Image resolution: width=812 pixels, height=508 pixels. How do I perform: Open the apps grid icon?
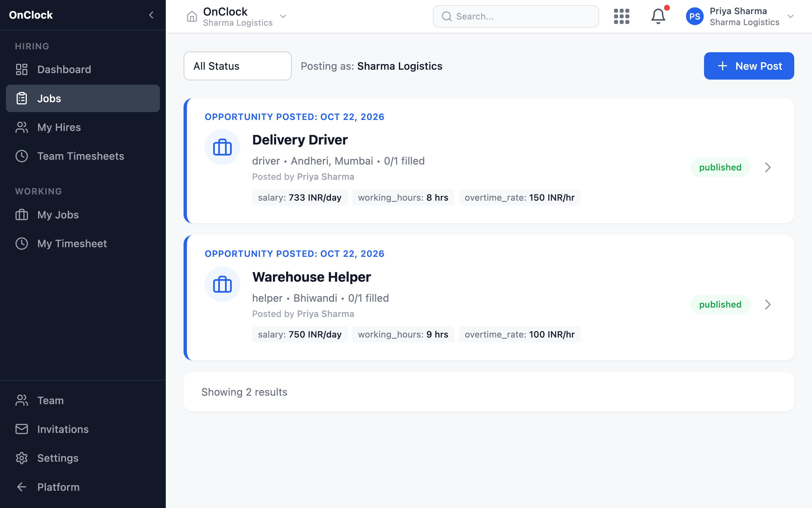click(x=621, y=16)
